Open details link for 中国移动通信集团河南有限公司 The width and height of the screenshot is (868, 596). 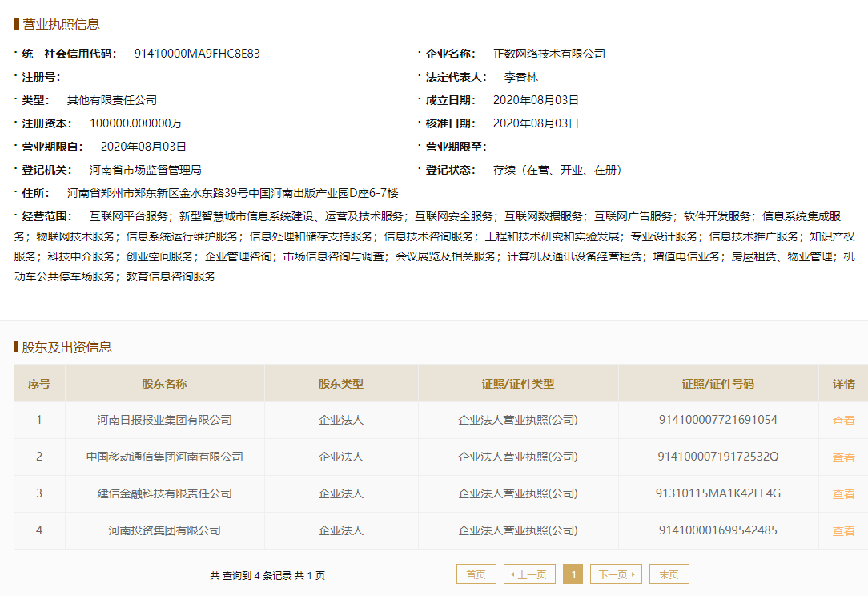(843, 457)
